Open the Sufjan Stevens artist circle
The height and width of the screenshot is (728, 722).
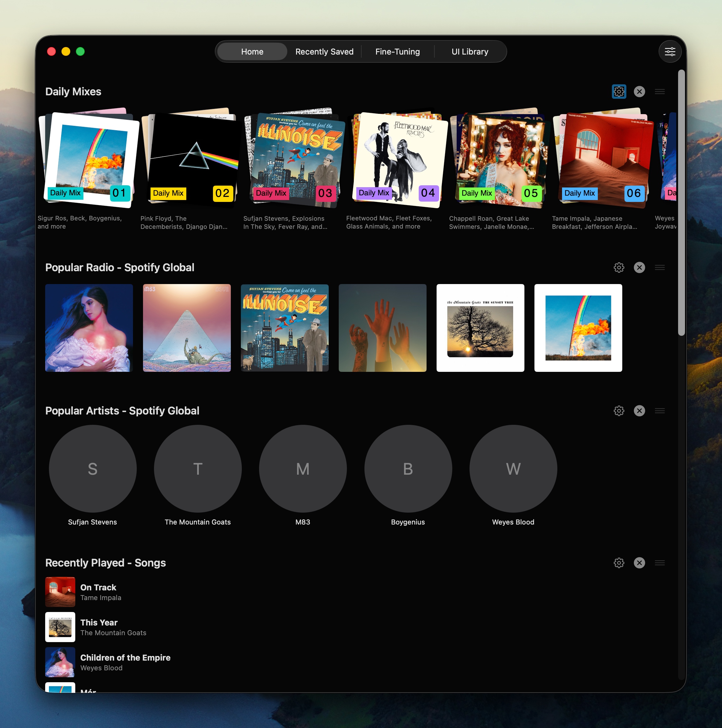pyautogui.click(x=93, y=468)
